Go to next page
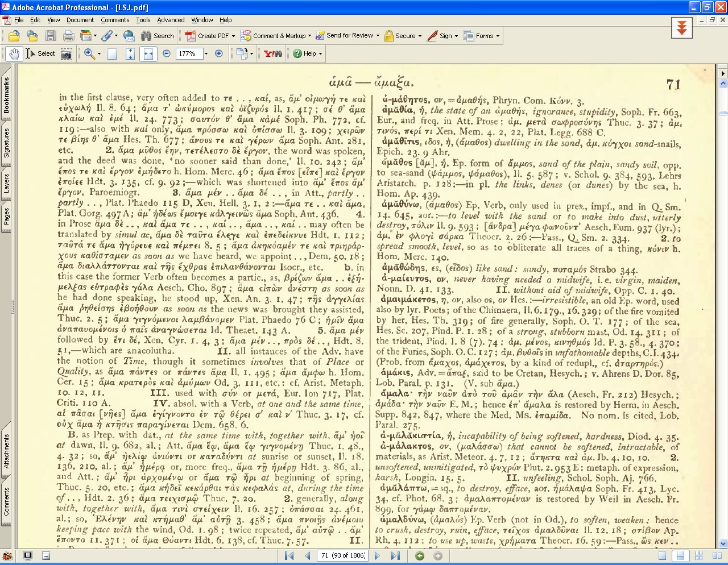This screenshot has width=728, height=565. tap(377, 556)
